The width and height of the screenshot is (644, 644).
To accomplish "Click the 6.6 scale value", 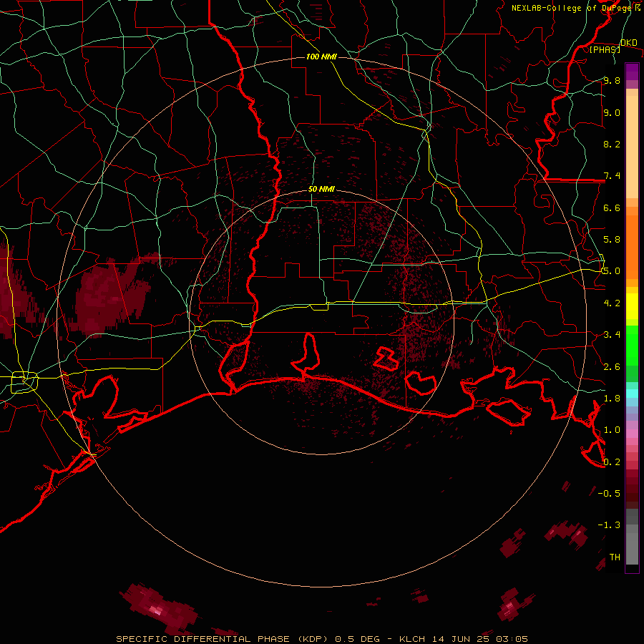I will pyautogui.click(x=612, y=208).
